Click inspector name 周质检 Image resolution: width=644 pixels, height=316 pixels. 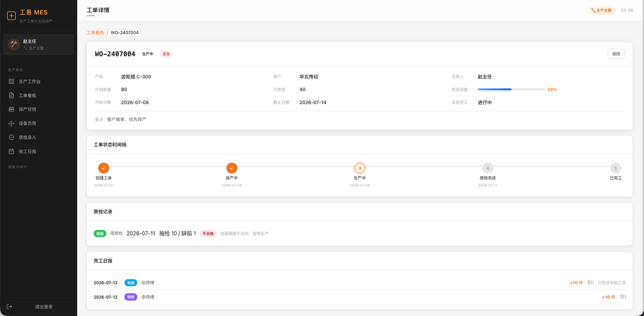116,234
